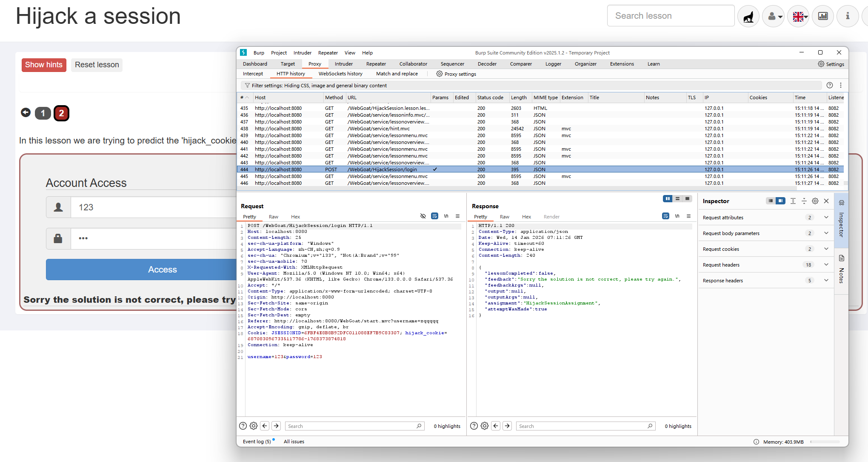Toggle newline display in Response panel
The width and height of the screenshot is (868, 462).
[x=677, y=216]
